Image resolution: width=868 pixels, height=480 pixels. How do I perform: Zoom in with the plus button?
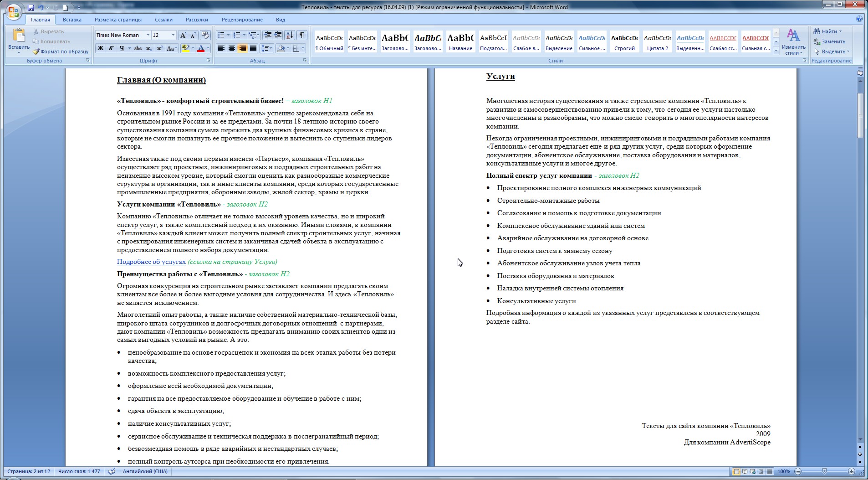point(852,471)
